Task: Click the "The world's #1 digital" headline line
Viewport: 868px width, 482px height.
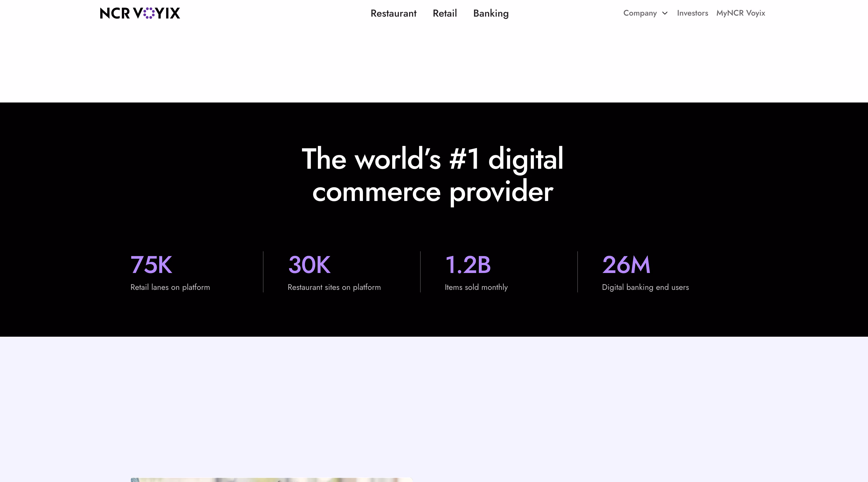Action: pos(432,159)
